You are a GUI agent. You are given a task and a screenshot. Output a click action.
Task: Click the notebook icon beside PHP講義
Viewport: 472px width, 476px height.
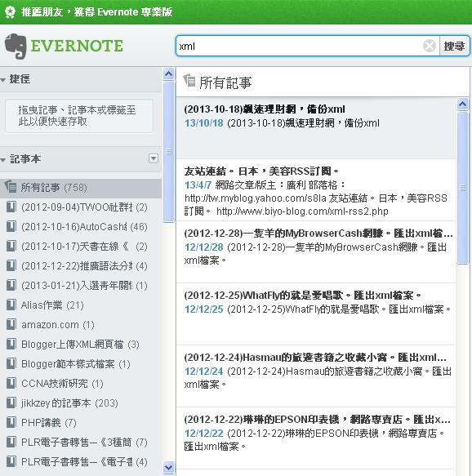click(11, 423)
